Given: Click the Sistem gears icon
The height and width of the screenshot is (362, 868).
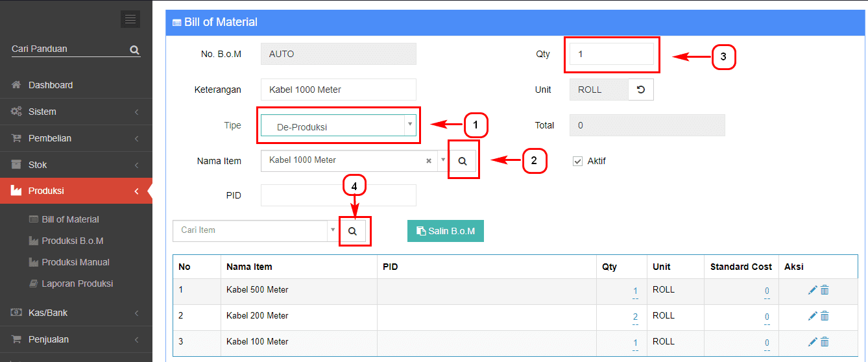Looking at the screenshot, I should pos(17,112).
